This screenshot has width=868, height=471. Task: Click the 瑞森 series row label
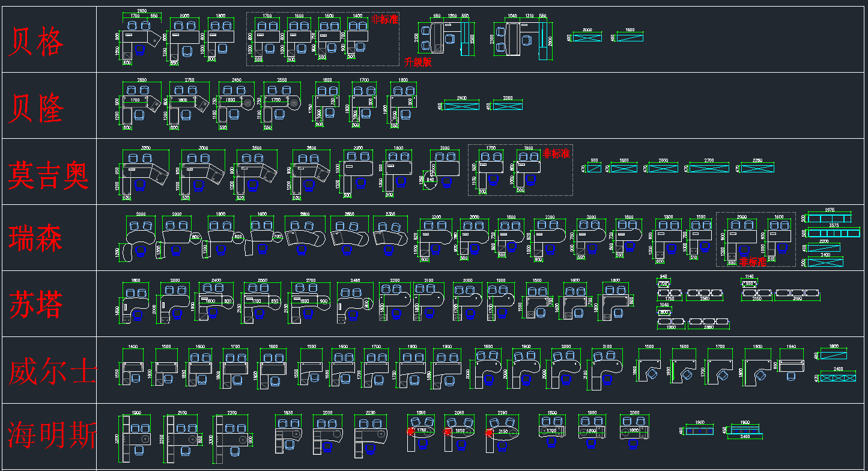(x=35, y=239)
